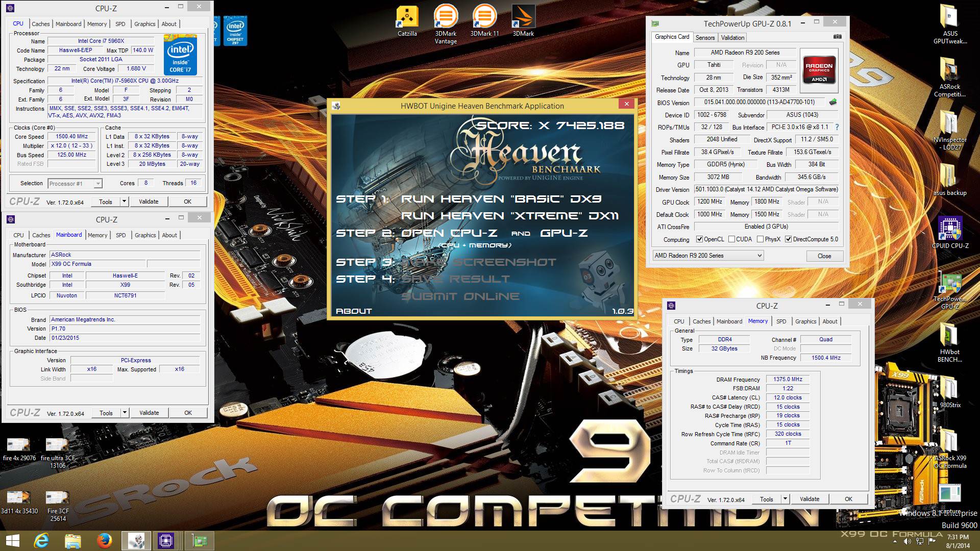Screen dimensions: 980x551
Task: Open the HWbot BENCH desktop icon
Action: point(950,342)
